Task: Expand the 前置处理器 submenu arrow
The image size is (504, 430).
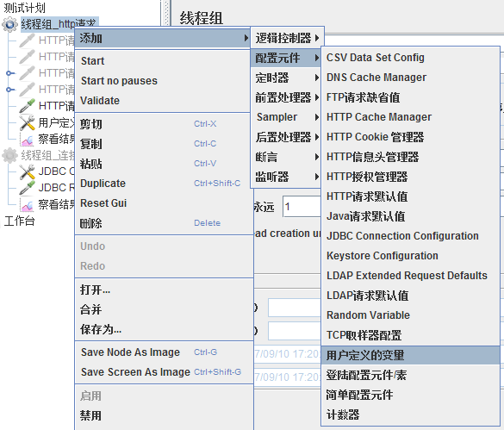Action: pos(317,97)
